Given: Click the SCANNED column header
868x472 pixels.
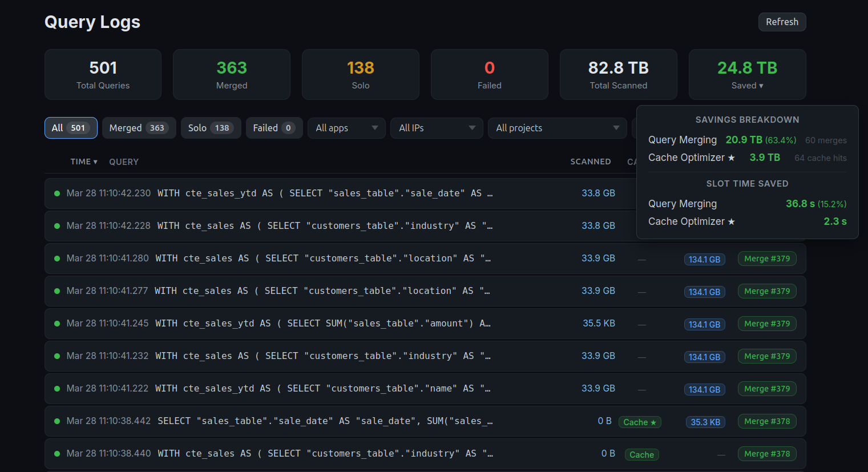Looking at the screenshot, I should 591,162.
